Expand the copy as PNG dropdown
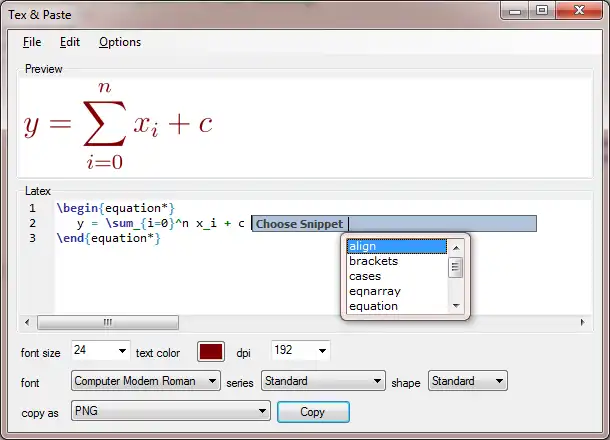The width and height of the screenshot is (610, 440). (x=170, y=411)
